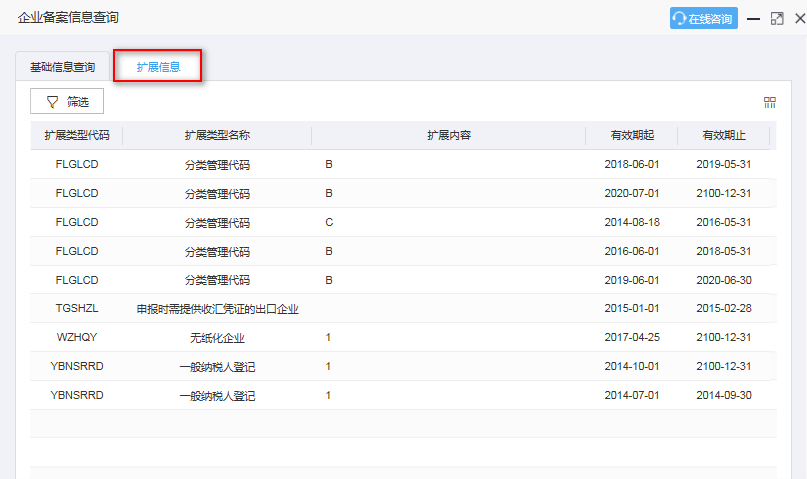
Task: Click the funnel icon in filter button
Action: 52,102
